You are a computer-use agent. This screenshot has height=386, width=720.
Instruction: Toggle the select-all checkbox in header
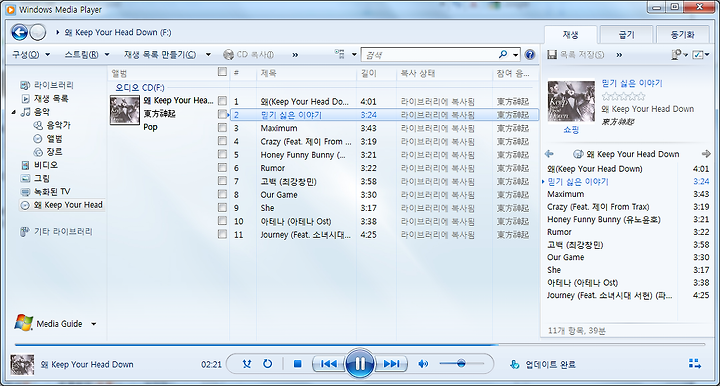[x=222, y=72]
